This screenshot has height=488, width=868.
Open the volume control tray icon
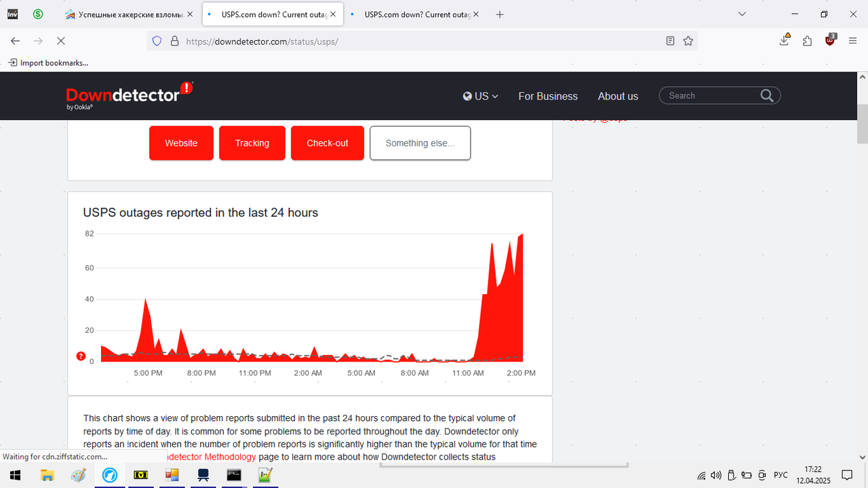(716, 475)
